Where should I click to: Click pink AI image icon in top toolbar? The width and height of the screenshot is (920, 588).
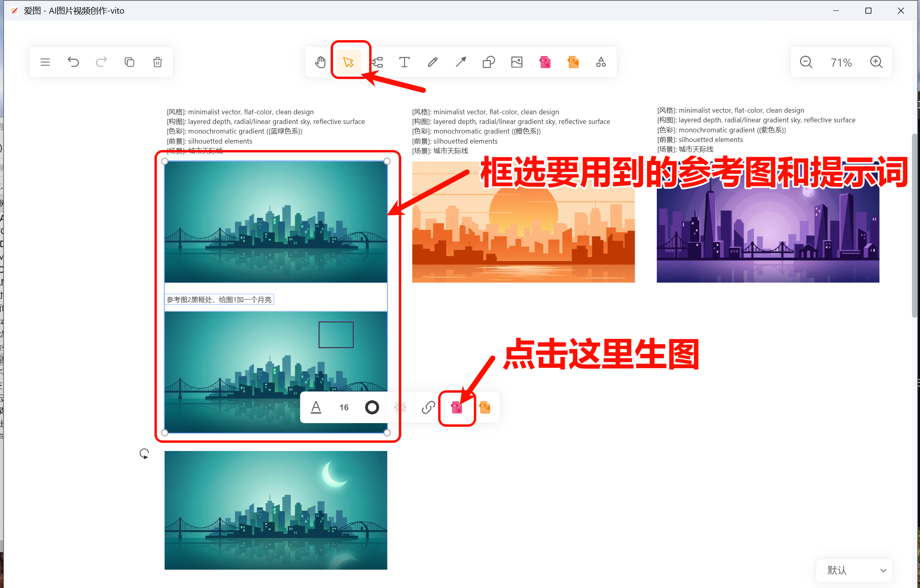pyautogui.click(x=545, y=62)
